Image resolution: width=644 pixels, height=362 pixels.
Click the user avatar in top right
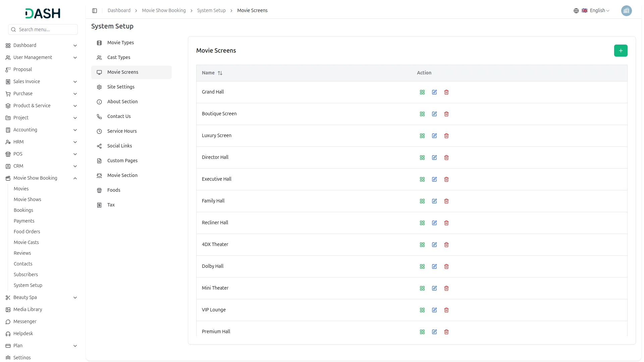627,10
